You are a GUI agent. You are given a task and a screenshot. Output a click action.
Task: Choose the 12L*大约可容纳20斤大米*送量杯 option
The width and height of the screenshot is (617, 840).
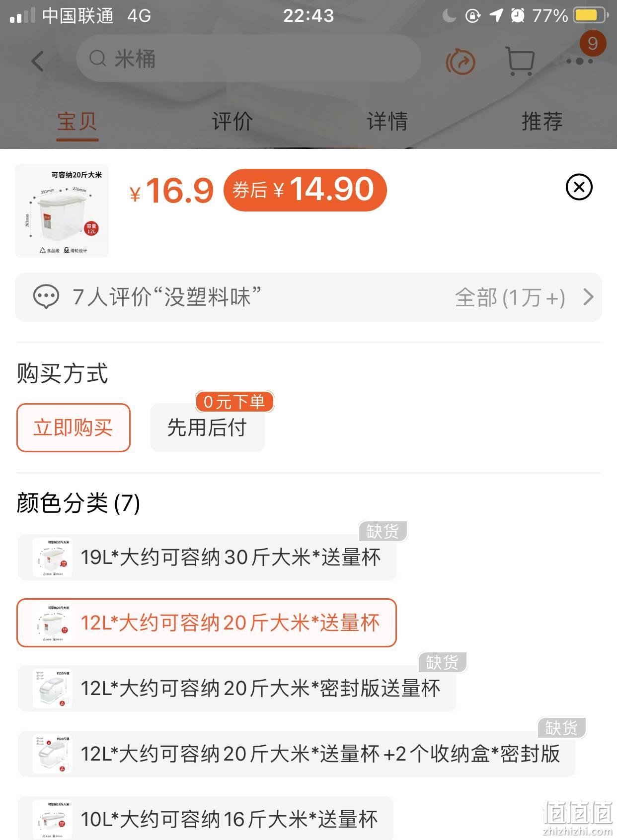(207, 623)
